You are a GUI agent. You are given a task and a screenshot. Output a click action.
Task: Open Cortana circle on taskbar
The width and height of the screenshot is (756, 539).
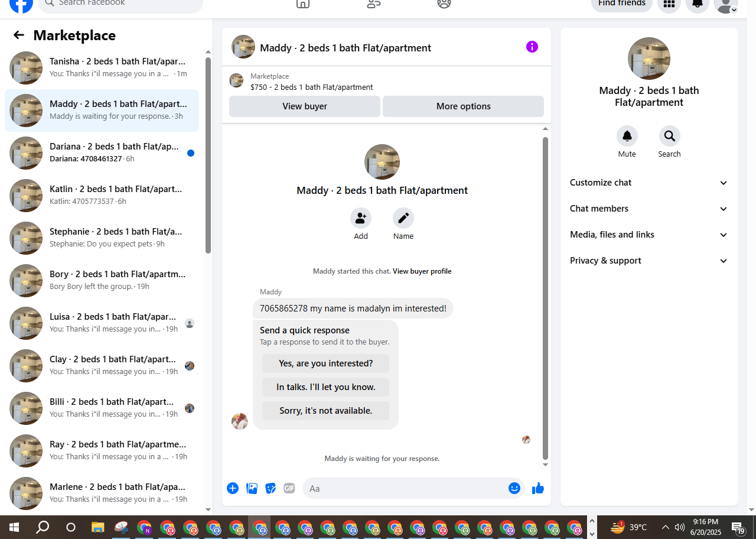71,527
